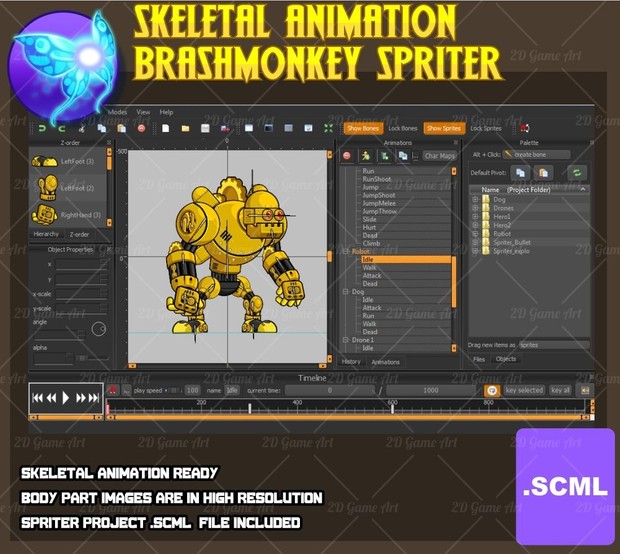Expand the Hero1 folder in Palette
Image resolution: width=620 pixels, height=554 pixels.
[475, 217]
